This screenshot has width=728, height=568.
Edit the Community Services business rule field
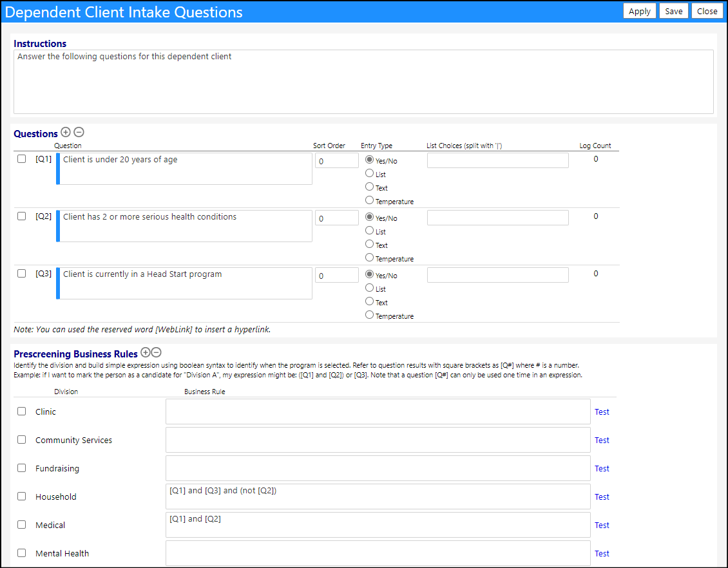pyautogui.click(x=378, y=440)
